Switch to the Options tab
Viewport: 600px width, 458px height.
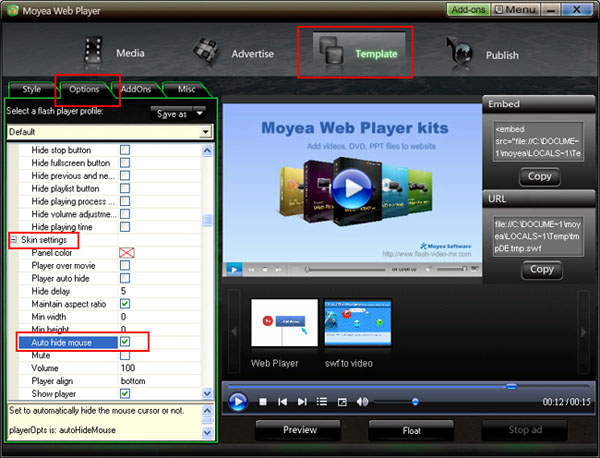tap(84, 89)
